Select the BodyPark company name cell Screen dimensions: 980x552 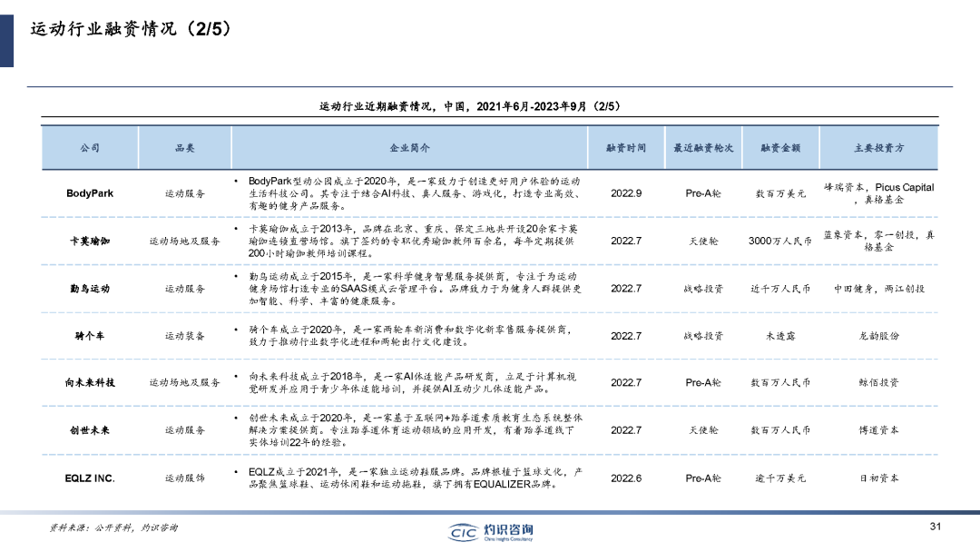(90, 193)
